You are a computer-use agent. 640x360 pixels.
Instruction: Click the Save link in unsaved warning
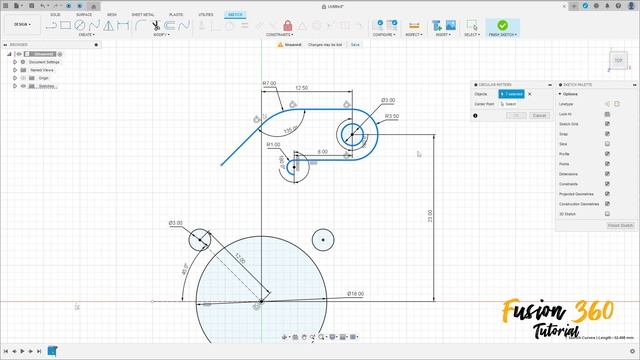[355, 44]
